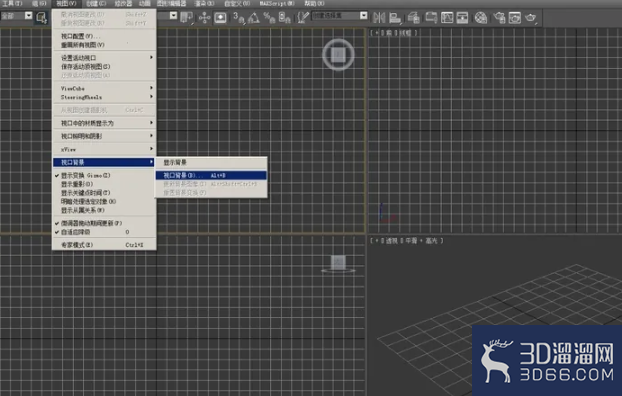Click the ViewCube in top-left viewport

click(338, 54)
